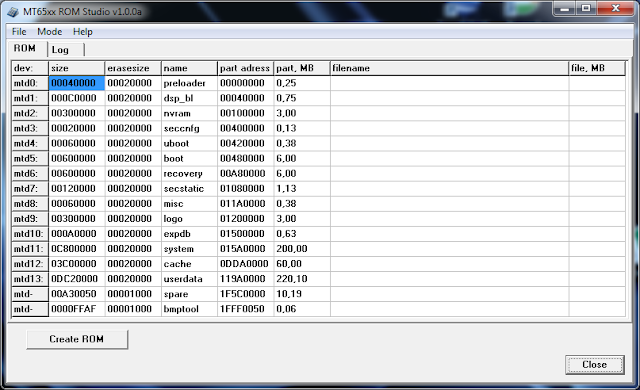Select the mtd0: row header
640x390 pixels.
(x=30, y=83)
